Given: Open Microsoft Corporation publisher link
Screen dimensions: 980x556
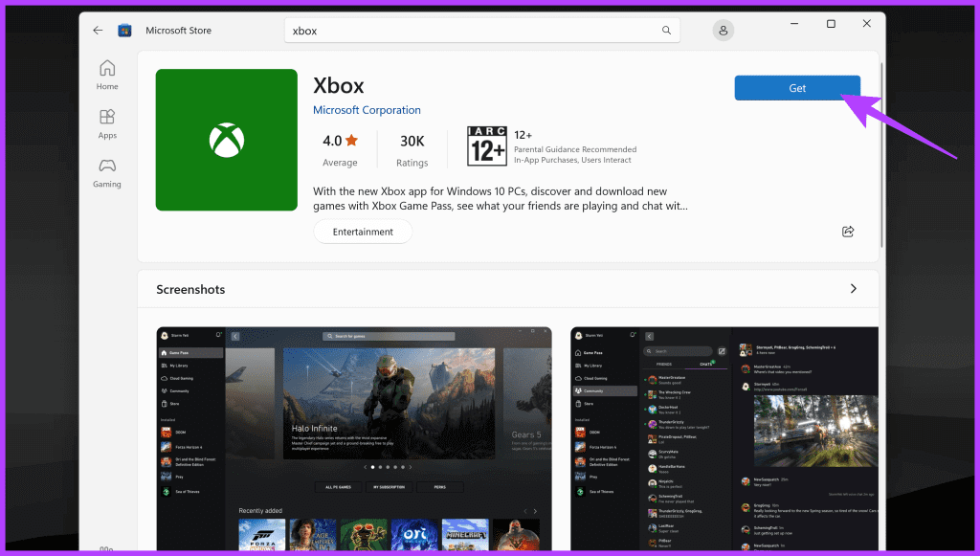Looking at the screenshot, I should coord(367,110).
